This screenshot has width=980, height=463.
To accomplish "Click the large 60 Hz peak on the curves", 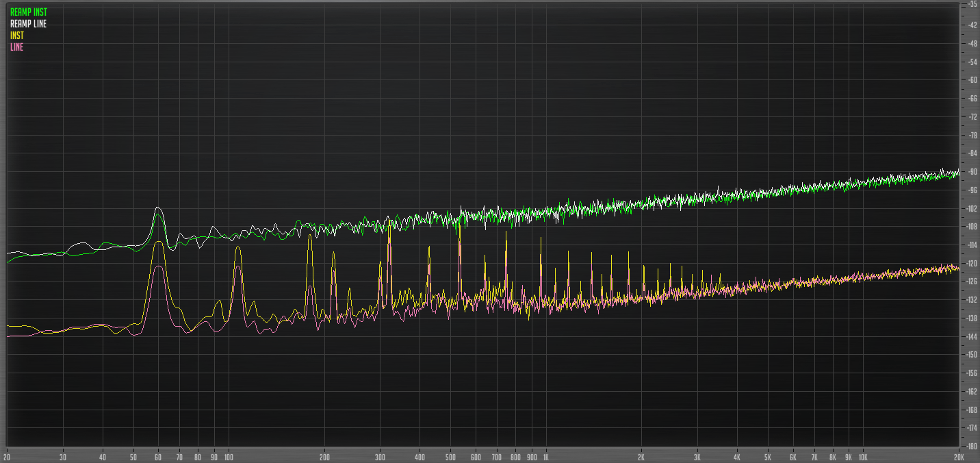I will (158, 209).
